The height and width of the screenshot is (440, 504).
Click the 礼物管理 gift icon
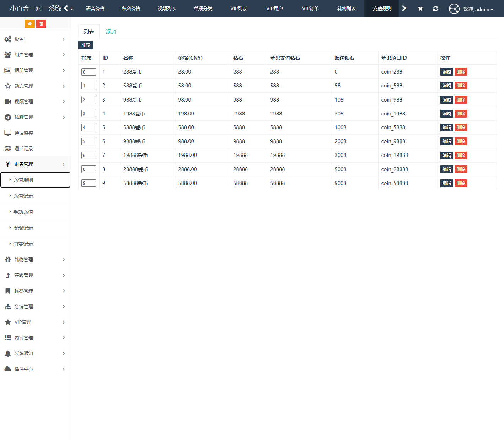[8, 260]
